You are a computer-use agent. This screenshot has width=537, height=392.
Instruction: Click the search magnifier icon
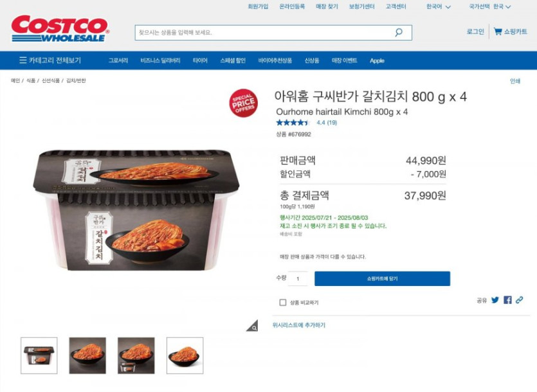[399, 33]
